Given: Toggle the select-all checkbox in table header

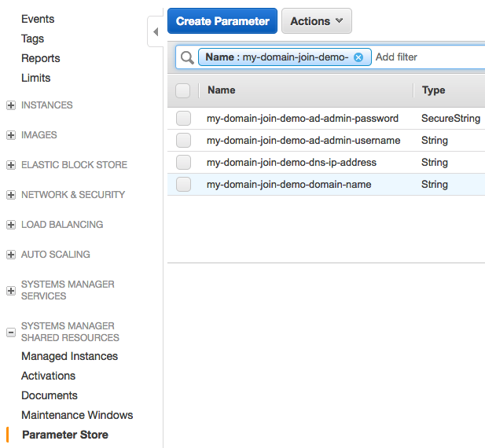Looking at the screenshot, I should coord(183,90).
